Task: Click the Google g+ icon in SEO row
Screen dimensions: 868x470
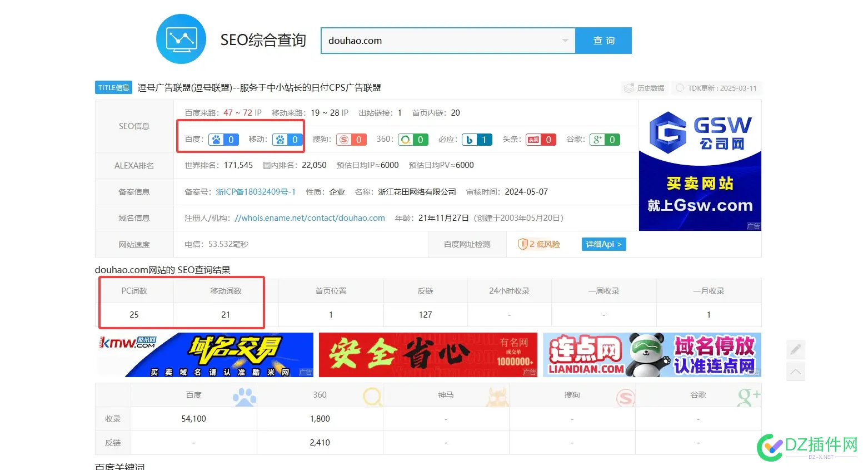Action: (x=596, y=140)
